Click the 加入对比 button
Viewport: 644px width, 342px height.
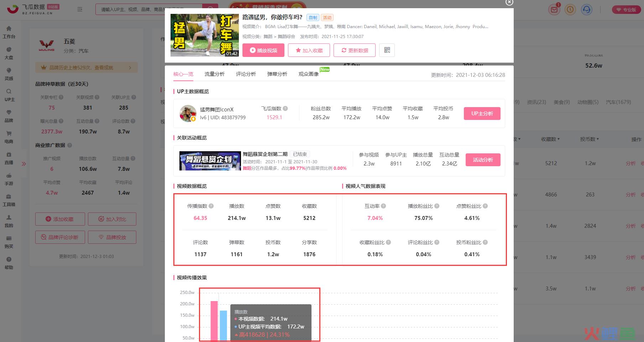(x=112, y=219)
